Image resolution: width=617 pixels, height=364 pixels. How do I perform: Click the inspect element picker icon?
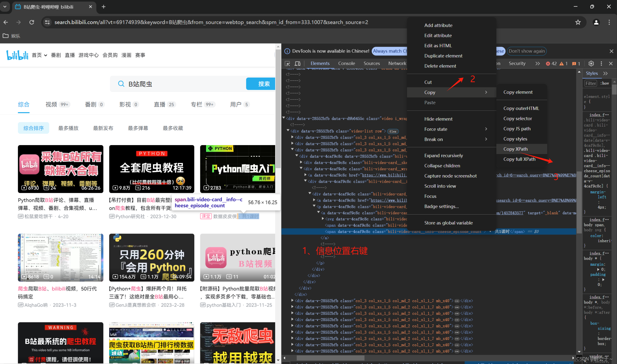point(287,64)
